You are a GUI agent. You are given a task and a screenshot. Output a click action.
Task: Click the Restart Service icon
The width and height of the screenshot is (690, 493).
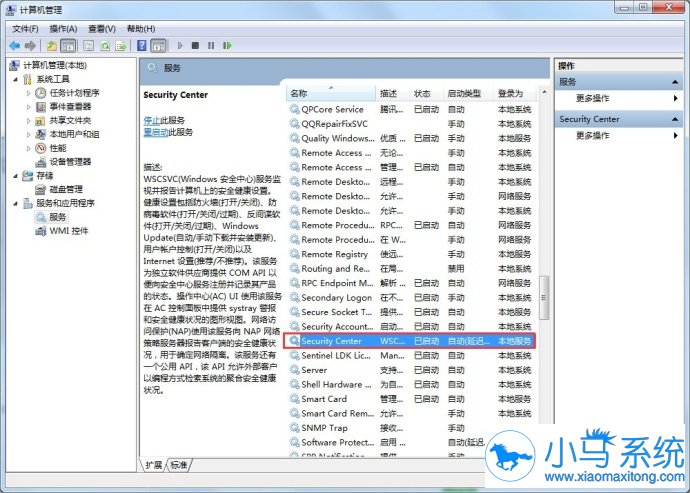point(227,45)
